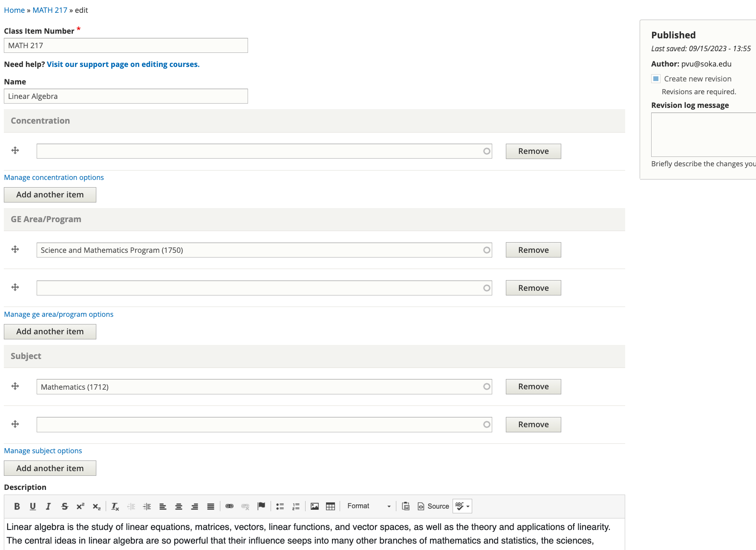Enable the Create new revision checkbox

coord(655,78)
